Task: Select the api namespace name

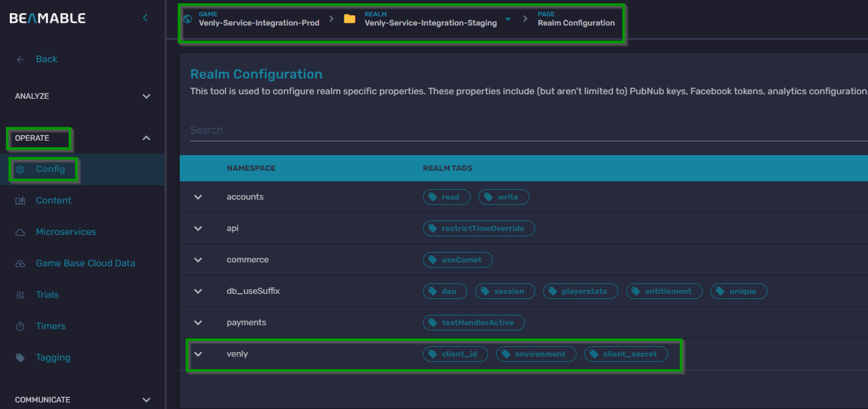Action: [x=233, y=228]
